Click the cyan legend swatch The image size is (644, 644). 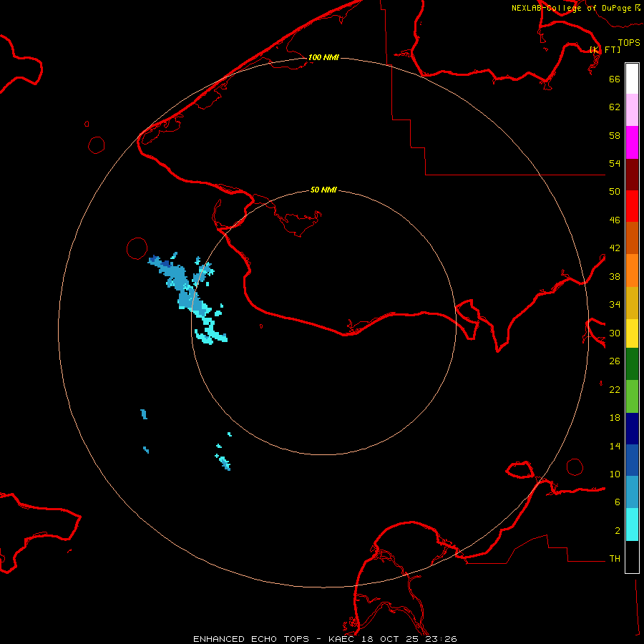tap(632, 525)
